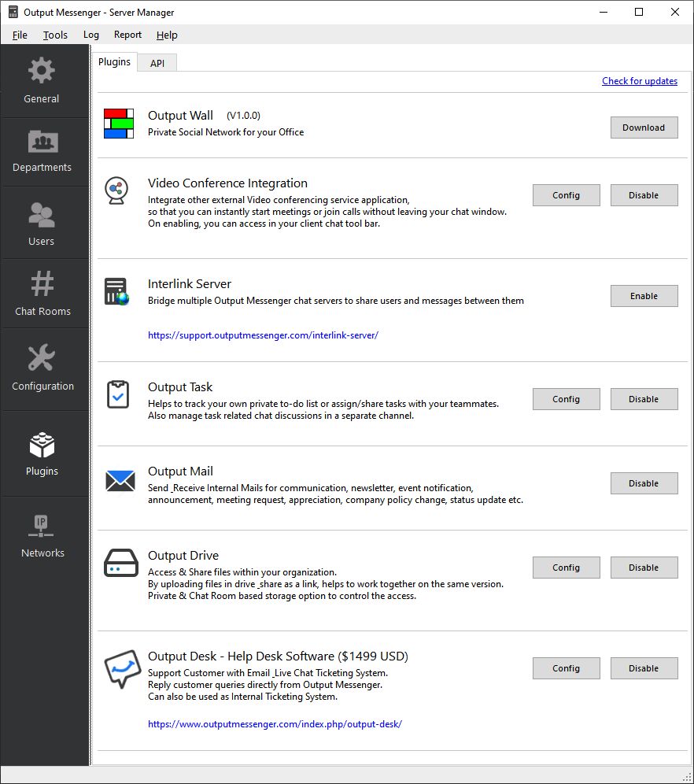This screenshot has width=694, height=784.
Task: Open the Help menu
Action: pos(167,35)
